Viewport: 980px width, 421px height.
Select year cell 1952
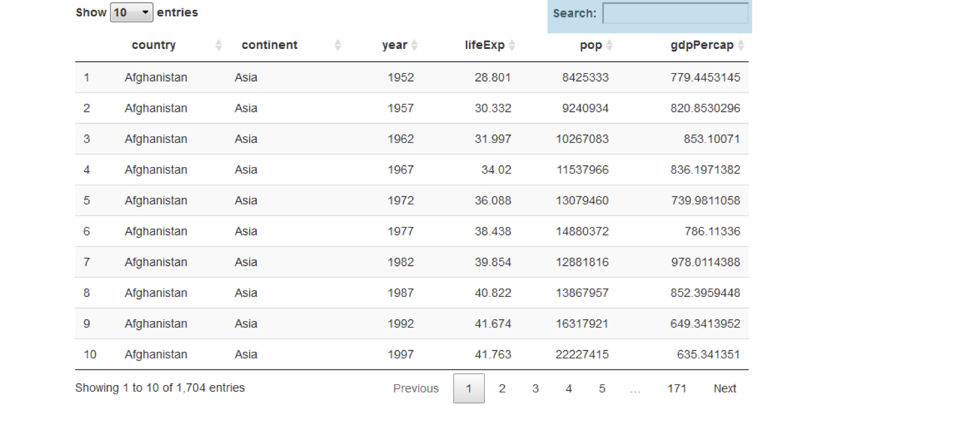tap(400, 77)
